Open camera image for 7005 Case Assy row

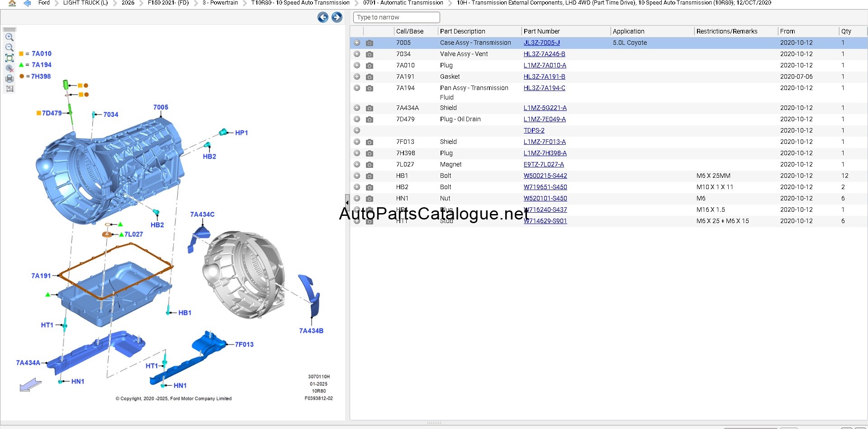[370, 43]
